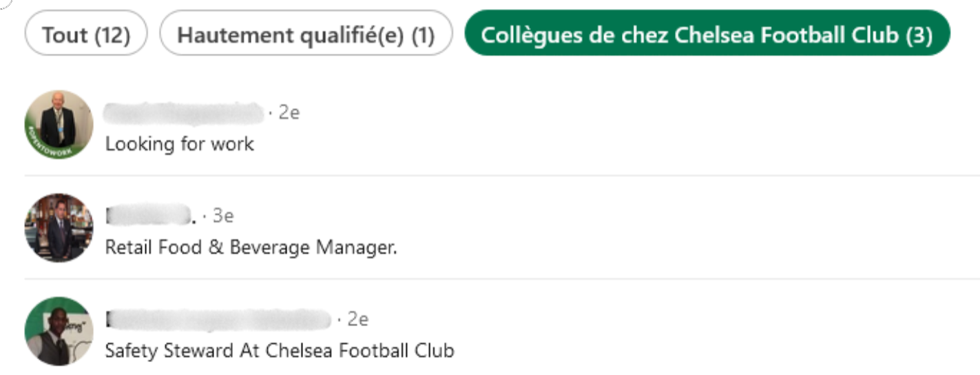980x375 pixels.
Task: Open the blurred name above "Looking for work"
Action: (184, 112)
